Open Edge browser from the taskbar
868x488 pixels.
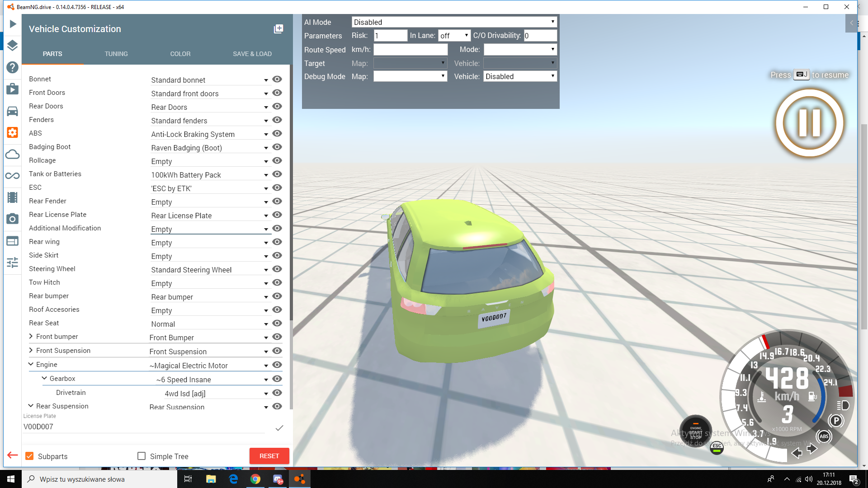coord(233,479)
